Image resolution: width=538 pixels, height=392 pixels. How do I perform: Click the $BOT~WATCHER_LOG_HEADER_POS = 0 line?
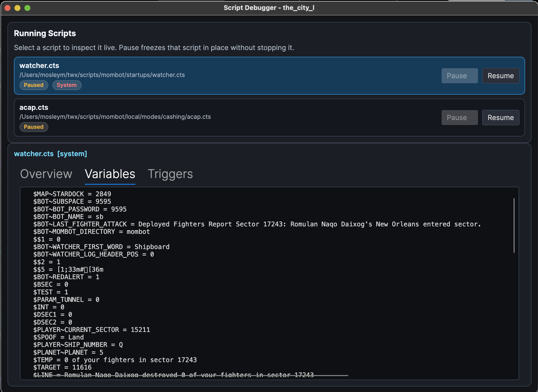pyautogui.click(x=94, y=254)
